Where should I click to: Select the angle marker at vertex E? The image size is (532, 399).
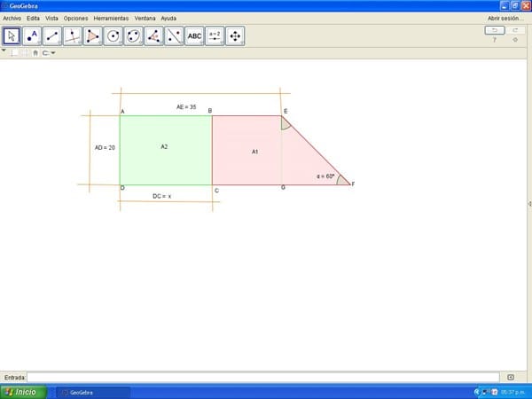pos(285,124)
